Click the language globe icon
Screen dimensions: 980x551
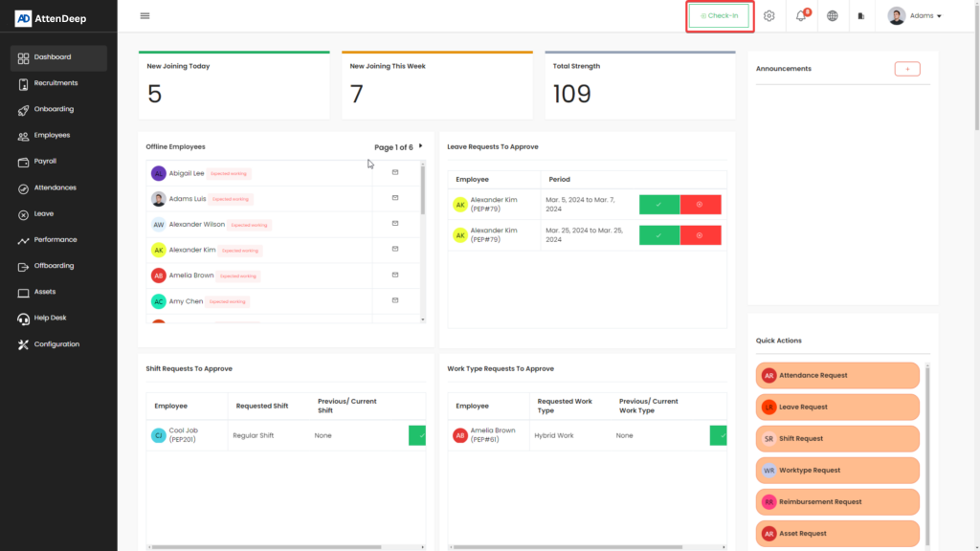833,16
